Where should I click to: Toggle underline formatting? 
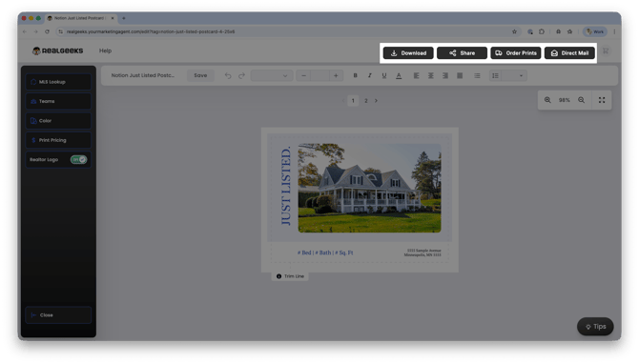384,75
